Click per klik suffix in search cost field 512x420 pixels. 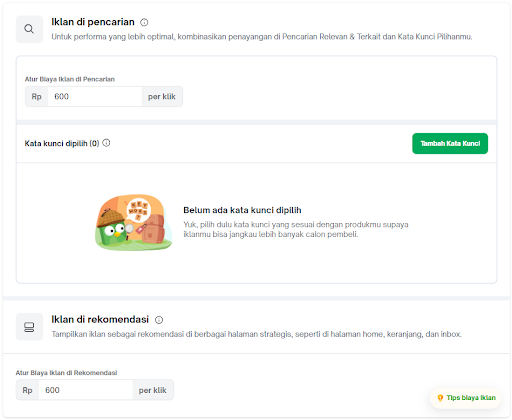[162, 97]
